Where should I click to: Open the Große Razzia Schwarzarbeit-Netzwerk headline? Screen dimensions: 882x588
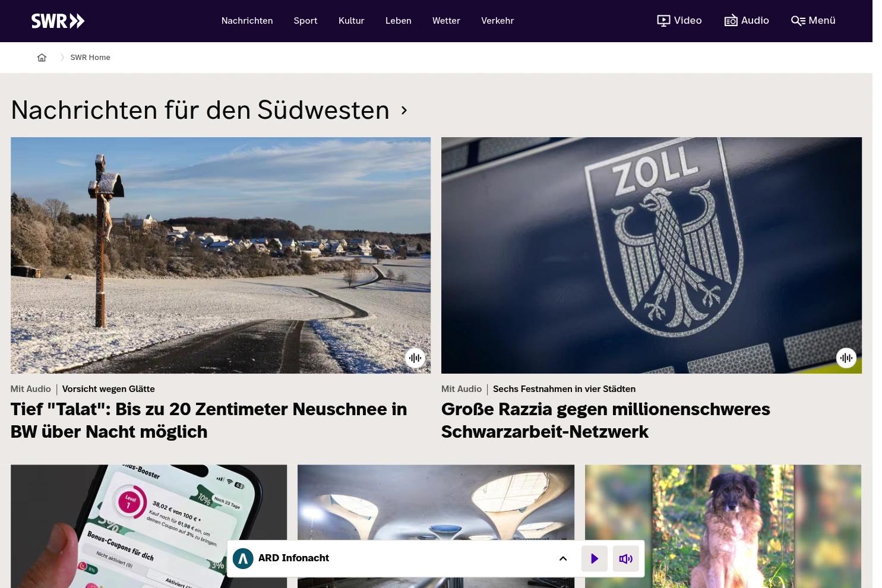point(605,421)
